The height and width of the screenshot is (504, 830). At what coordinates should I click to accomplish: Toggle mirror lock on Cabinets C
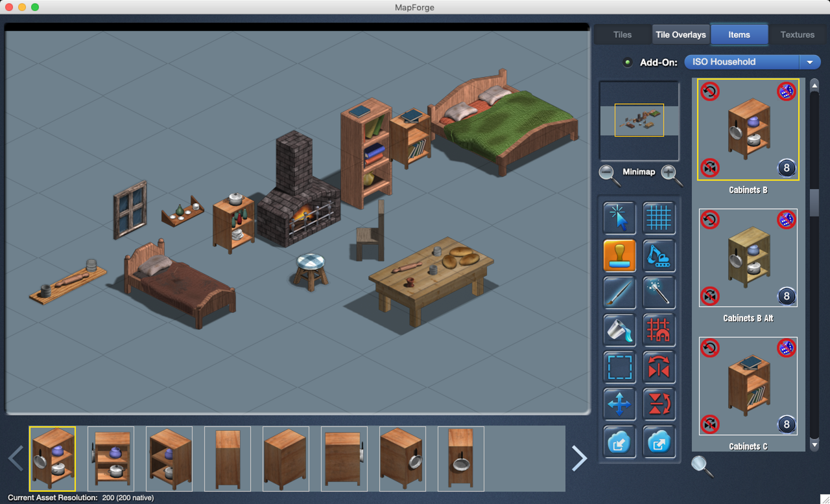tap(710, 424)
